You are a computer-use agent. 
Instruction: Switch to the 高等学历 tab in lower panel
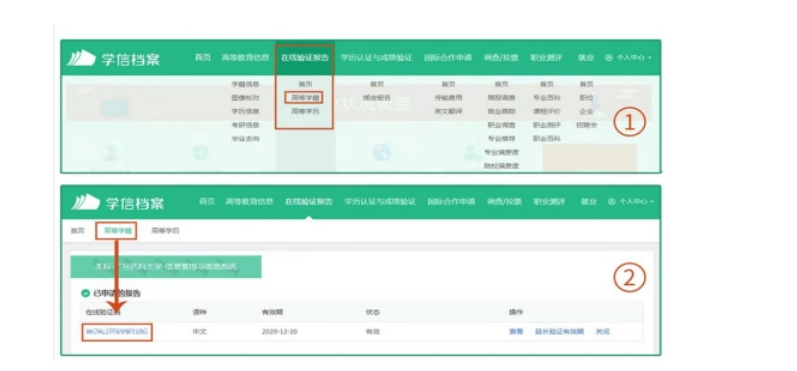point(165,231)
